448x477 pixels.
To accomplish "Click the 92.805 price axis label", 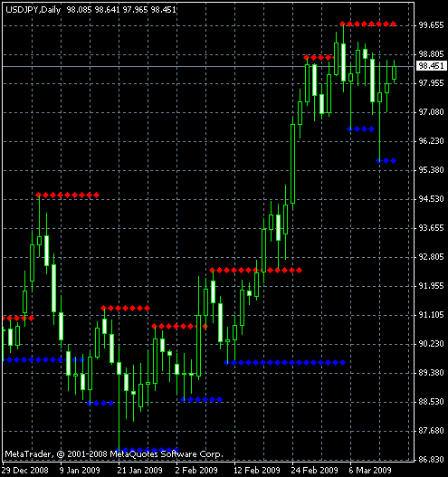I will pos(432,257).
